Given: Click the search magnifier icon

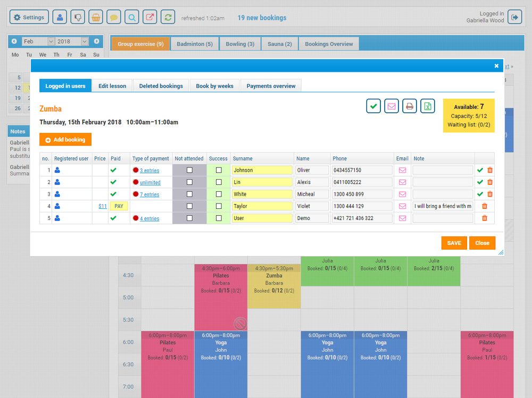Looking at the screenshot, I should pos(131,16).
